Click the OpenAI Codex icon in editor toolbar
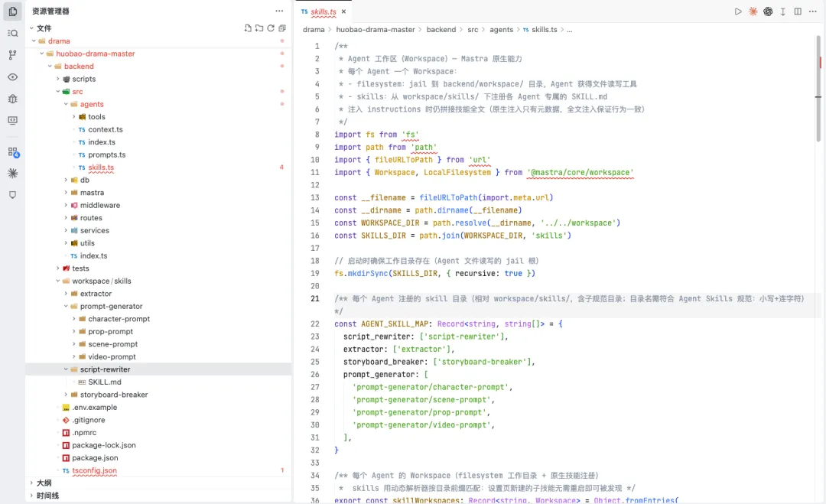Image resolution: width=826 pixels, height=504 pixels. pyautogui.click(x=768, y=11)
